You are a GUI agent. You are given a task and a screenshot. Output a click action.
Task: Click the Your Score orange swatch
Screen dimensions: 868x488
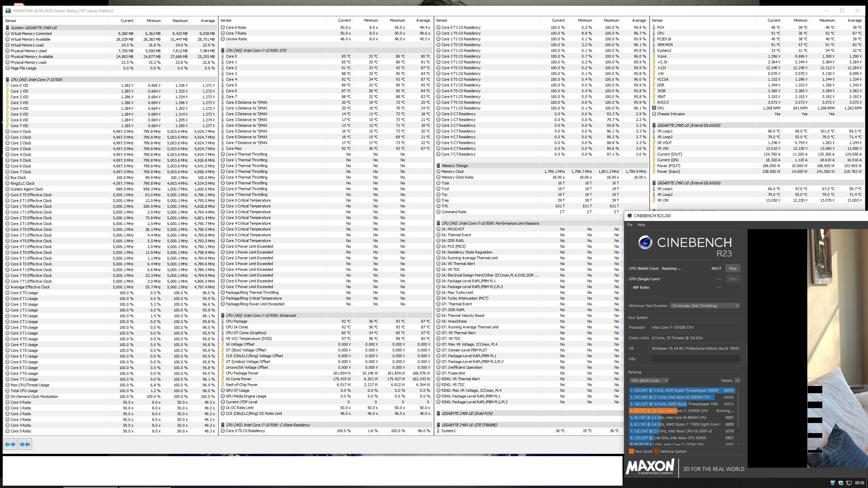631,451
